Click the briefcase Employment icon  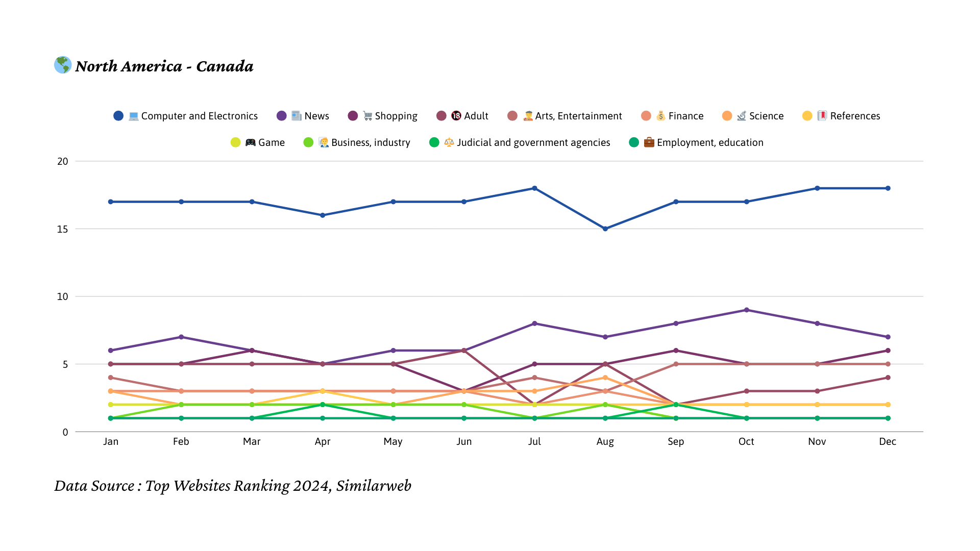[x=649, y=142]
